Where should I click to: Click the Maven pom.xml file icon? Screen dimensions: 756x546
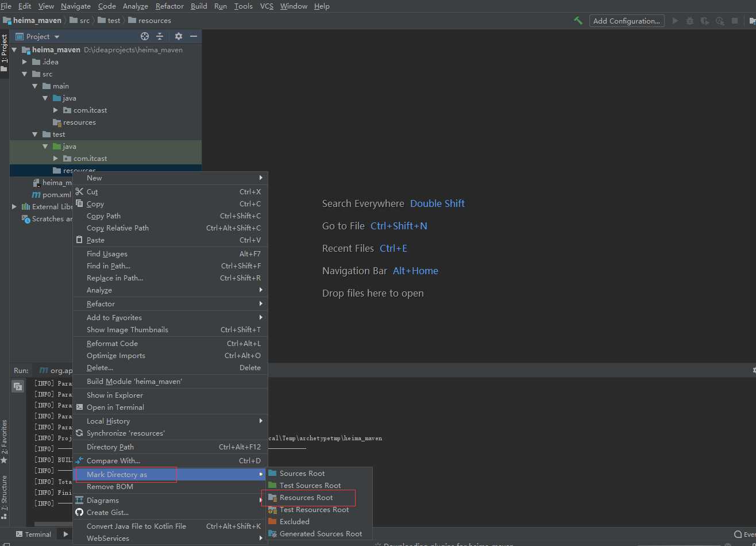point(36,195)
